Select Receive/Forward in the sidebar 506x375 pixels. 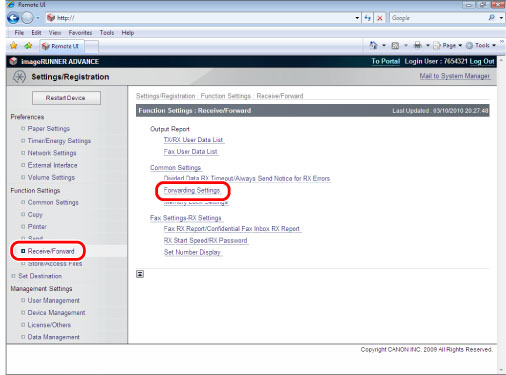pos(51,251)
